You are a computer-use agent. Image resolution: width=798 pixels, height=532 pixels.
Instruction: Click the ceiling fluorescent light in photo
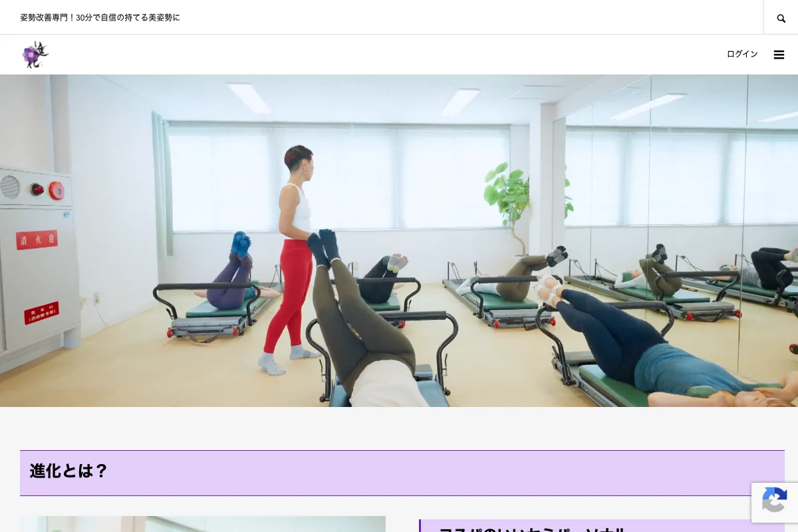pyautogui.click(x=249, y=97)
